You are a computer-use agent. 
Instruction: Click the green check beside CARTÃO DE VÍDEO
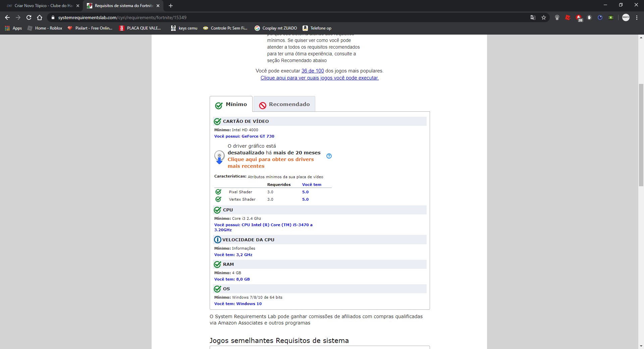(217, 121)
